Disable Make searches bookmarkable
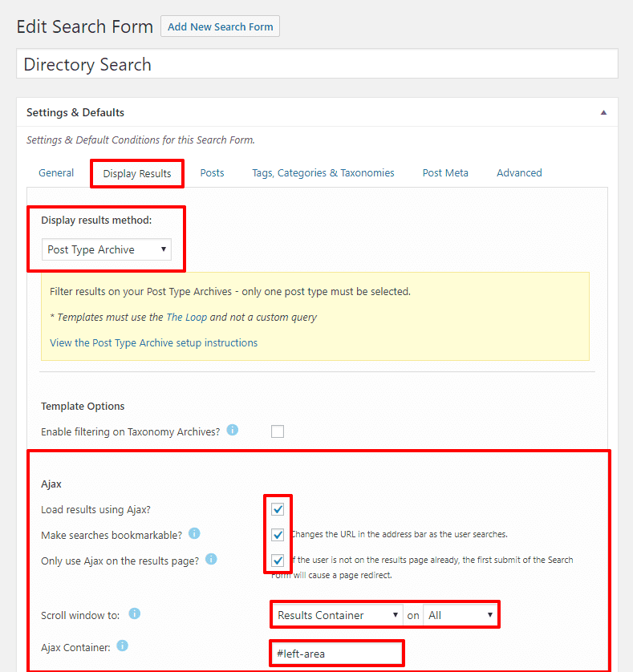 pos(277,534)
